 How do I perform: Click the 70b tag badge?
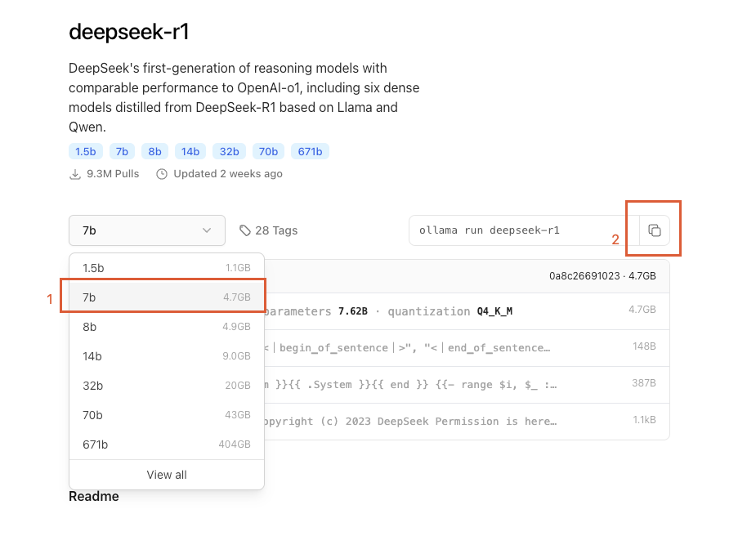268,150
